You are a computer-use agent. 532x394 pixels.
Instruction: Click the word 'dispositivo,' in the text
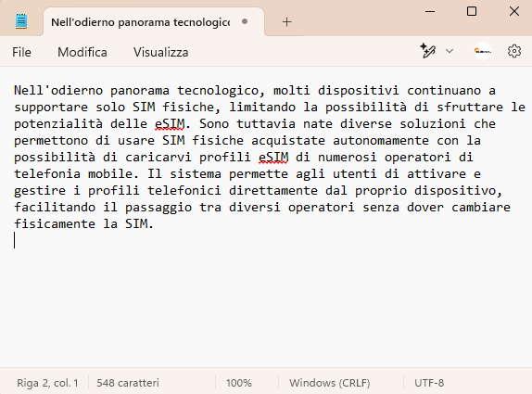tap(459, 191)
